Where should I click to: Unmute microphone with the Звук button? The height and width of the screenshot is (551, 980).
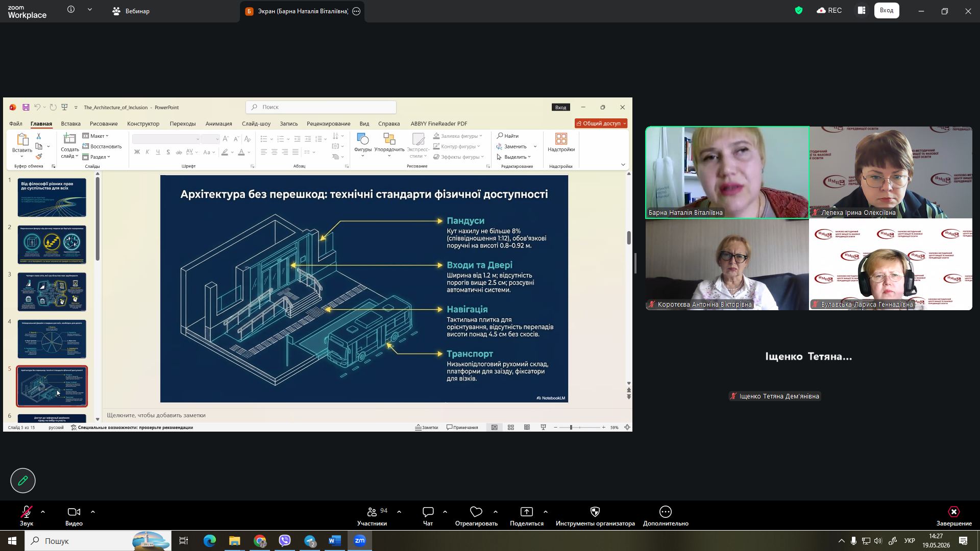click(x=27, y=516)
